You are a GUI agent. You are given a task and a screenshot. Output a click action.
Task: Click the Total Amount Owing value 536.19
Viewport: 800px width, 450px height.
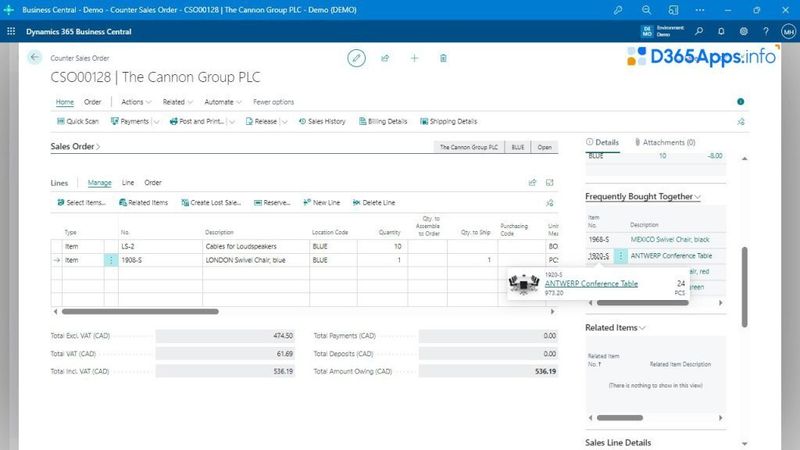(x=545, y=371)
